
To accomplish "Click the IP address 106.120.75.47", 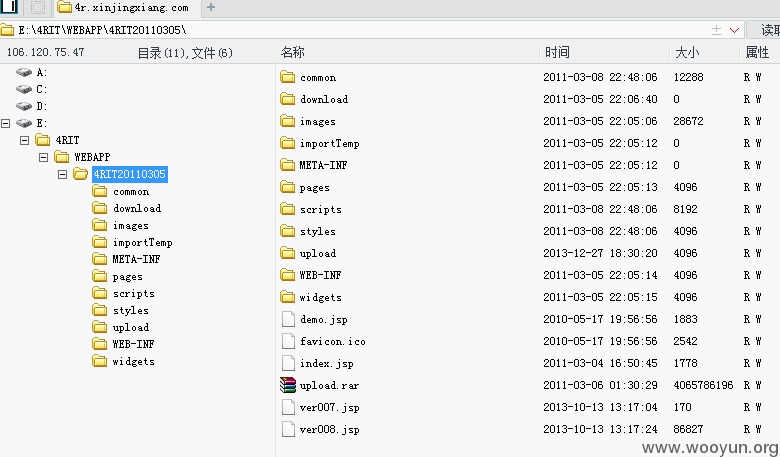I will pyautogui.click(x=45, y=52).
